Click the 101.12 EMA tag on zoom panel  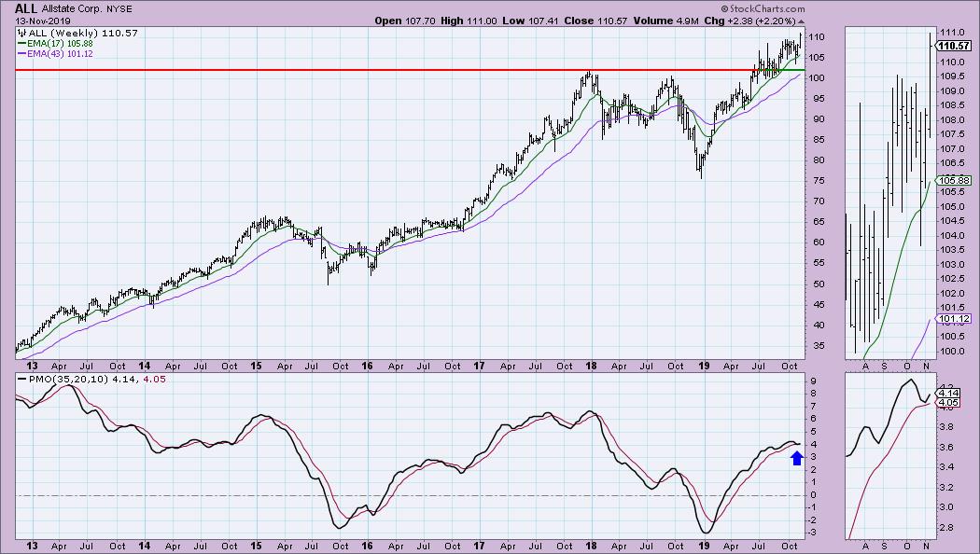point(955,319)
